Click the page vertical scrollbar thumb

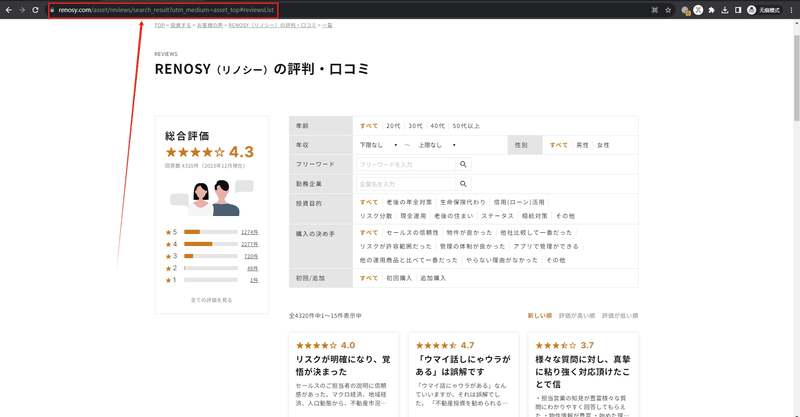point(796,78)
